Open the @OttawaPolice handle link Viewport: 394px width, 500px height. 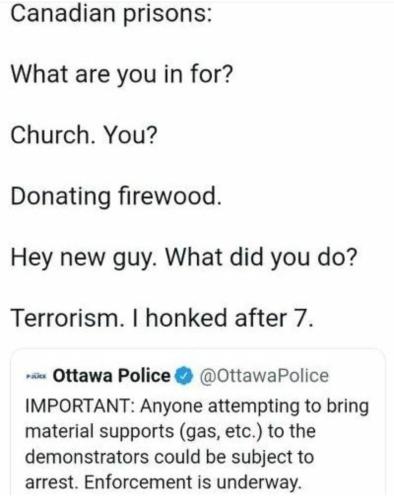[x=264, y=376]
